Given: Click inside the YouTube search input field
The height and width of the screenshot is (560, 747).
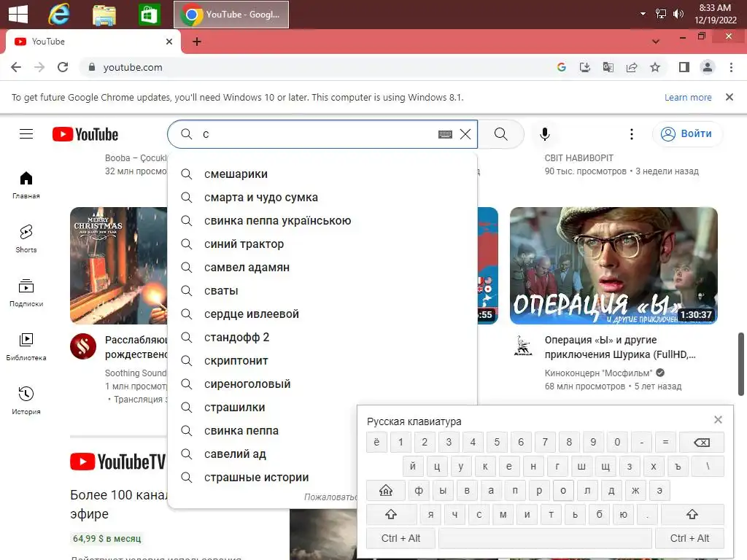Looking at the screenshot, I should tap(317, 134).
